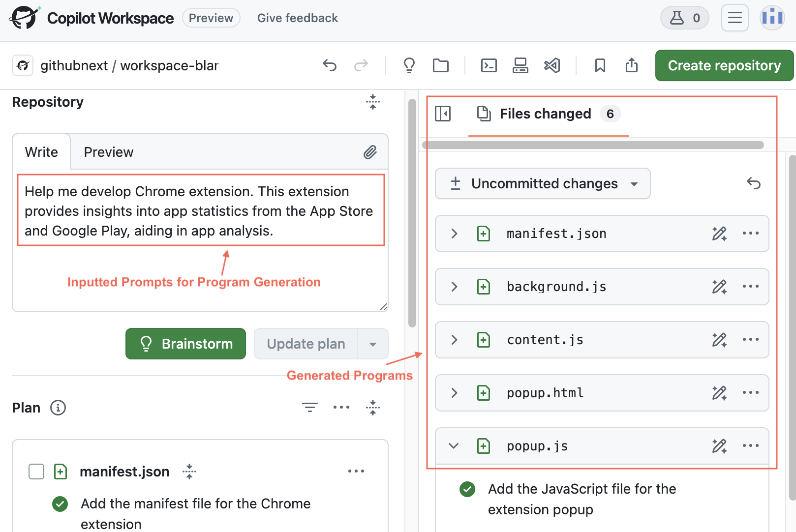Click the Create repository button
Viewport: 796px width, 532px height.
[x=724, y=65]
